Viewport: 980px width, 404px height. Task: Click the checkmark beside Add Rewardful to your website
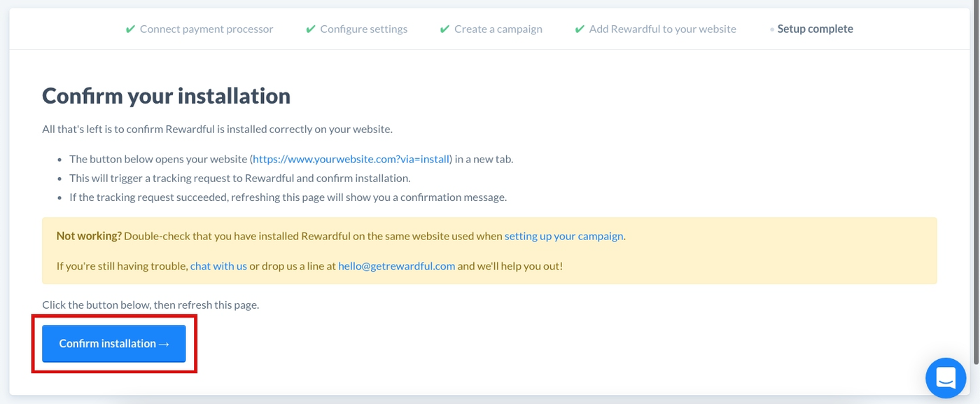click(x=580, y=29)
